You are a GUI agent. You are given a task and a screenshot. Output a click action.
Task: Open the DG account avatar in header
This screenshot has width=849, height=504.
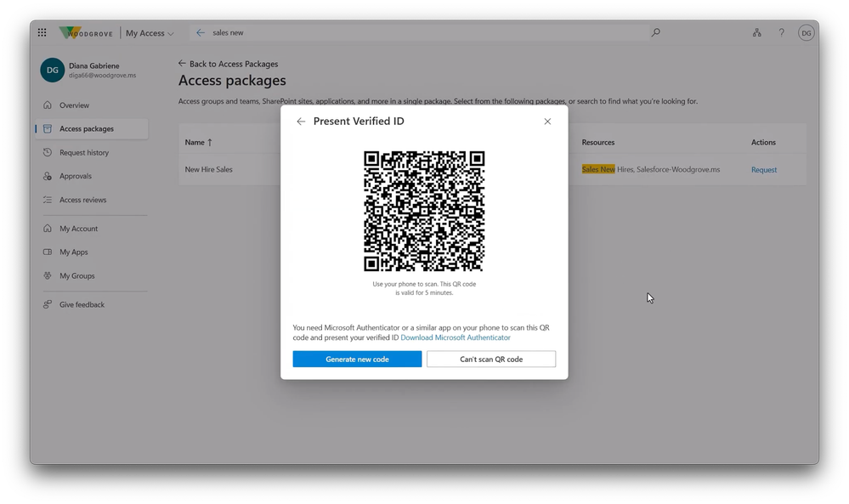[x=807, y=33]
